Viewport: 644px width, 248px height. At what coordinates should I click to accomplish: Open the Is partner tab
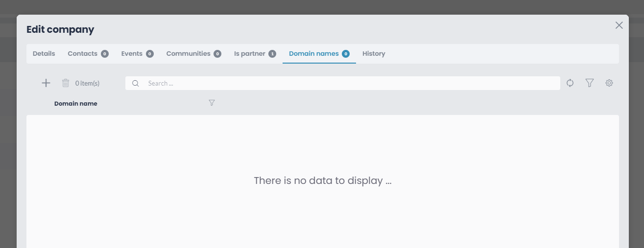coord(255,54)
